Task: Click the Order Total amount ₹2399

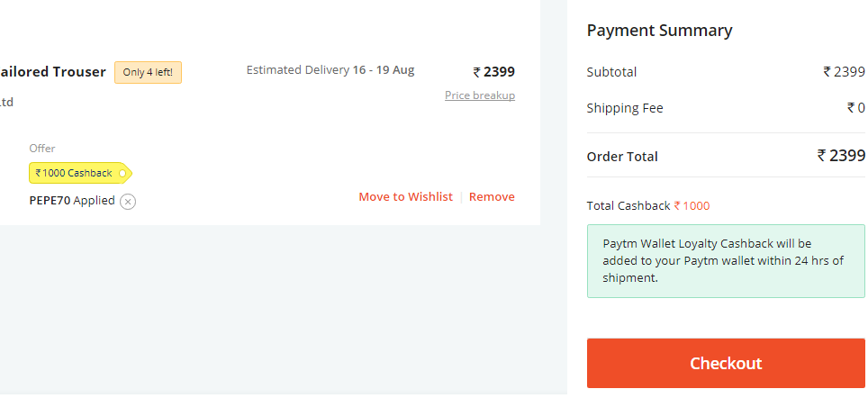Action: (841, 156)
